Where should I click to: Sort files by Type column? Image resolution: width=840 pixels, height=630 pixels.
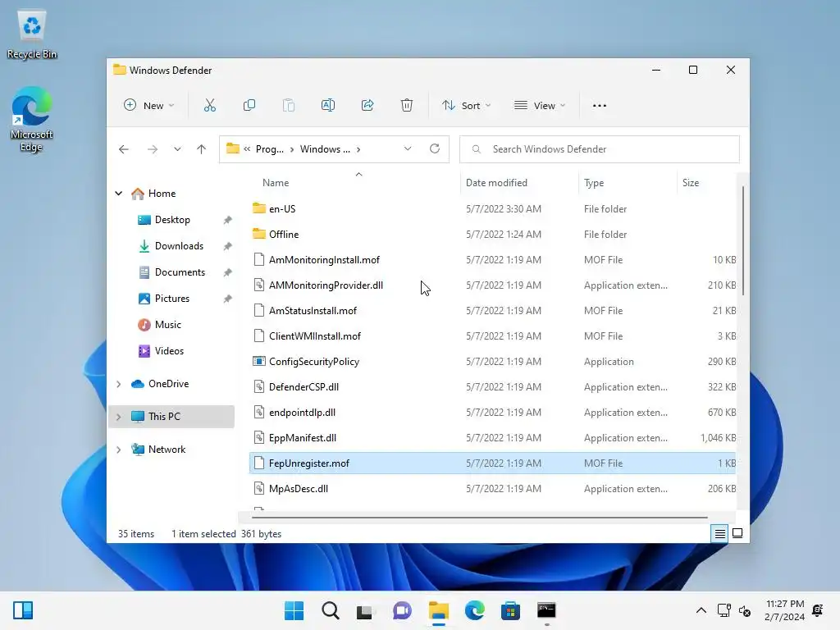(x=594, y=183)
